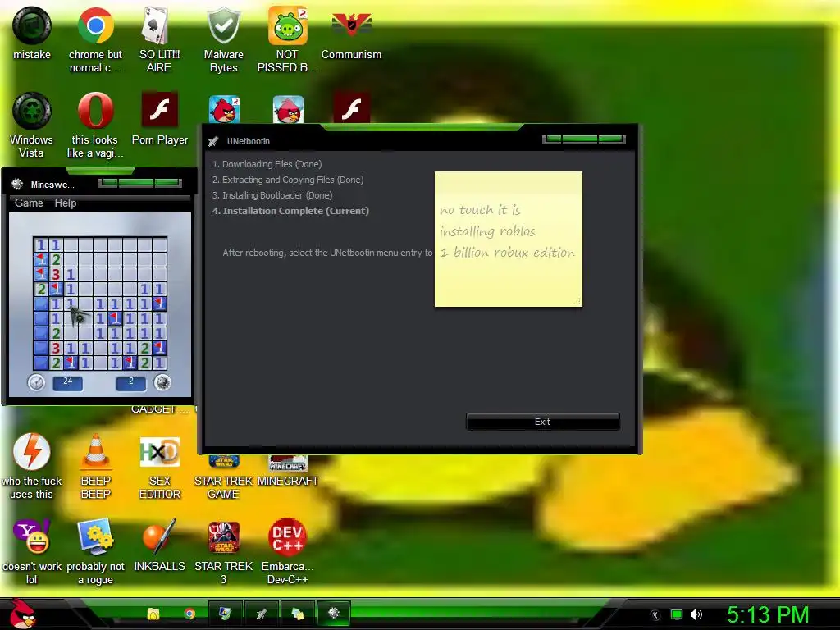Click the mine icon beside the remaining mines counter
This screenshot has width=840, height=630.
coord(162,382)
